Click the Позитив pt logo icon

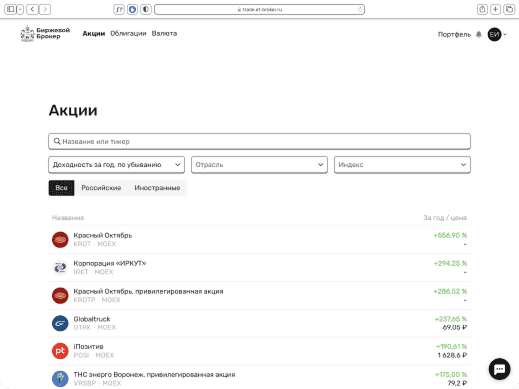click(x=60, y=351)
